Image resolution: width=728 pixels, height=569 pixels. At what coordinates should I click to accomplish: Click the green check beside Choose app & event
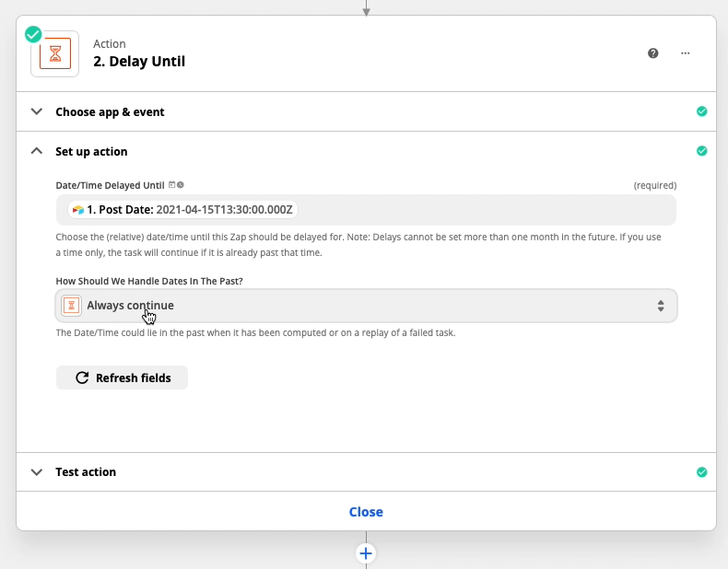tap(701, 111)
